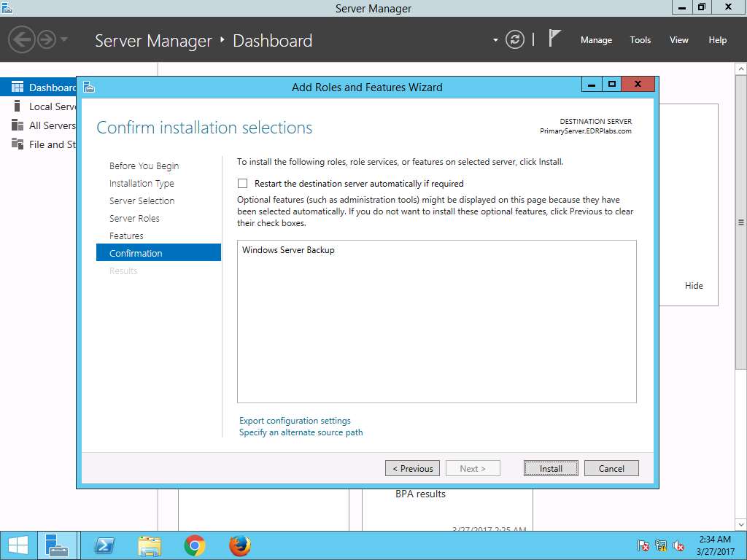Open the Help menu

point(718,40)
